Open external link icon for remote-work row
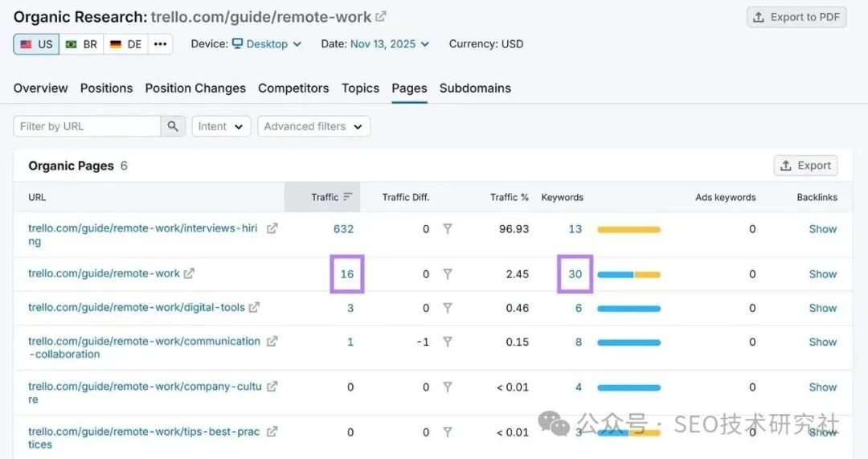This screenshot has height=459, width=868. 190,273
